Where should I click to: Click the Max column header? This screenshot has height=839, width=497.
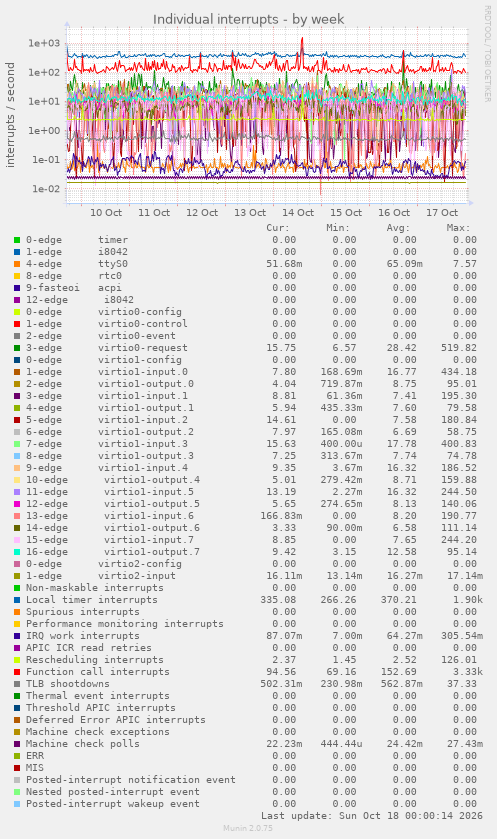pyautogui.click(x=458, y=228)
